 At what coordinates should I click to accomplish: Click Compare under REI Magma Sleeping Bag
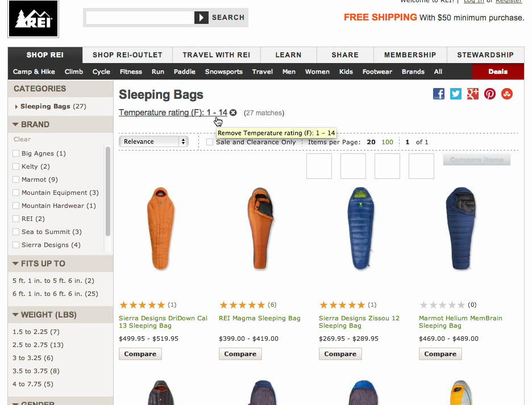[240, 354]
